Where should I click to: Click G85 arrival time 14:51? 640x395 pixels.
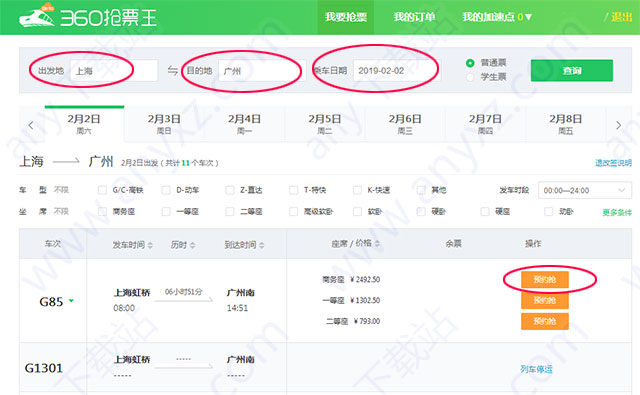(x=238, y=308)
